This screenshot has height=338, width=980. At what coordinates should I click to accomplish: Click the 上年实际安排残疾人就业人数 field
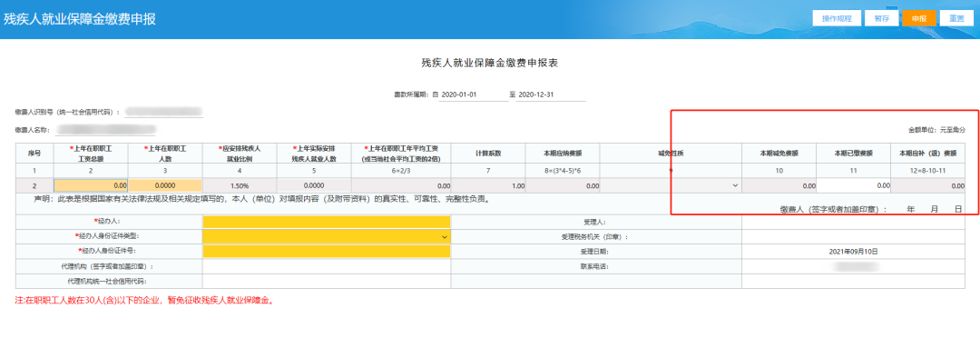point(314,185)
